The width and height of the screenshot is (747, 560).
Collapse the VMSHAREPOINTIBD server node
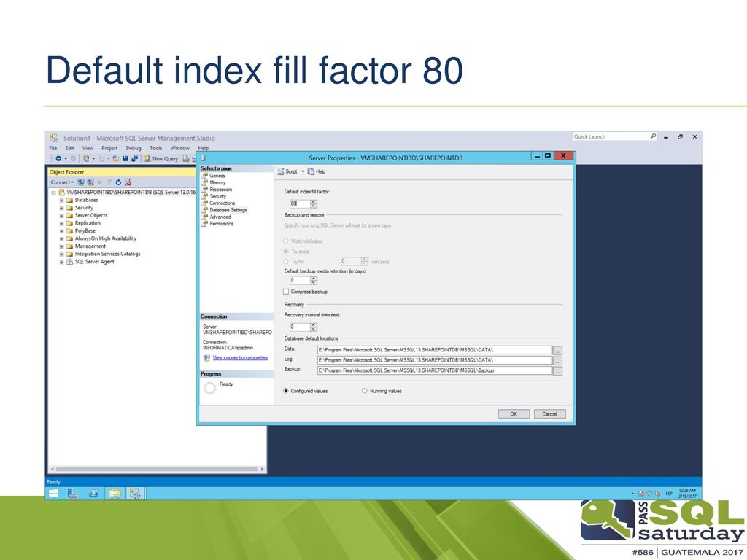54,192
